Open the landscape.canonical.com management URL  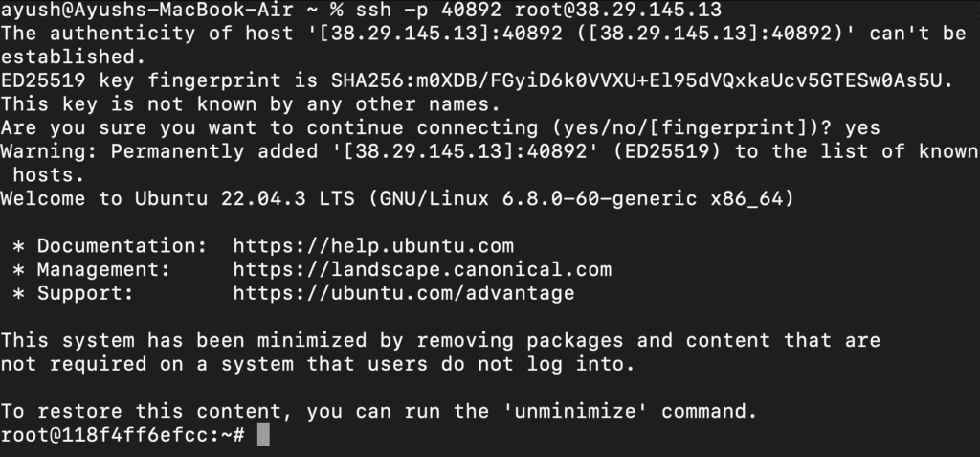coord(422,270)
